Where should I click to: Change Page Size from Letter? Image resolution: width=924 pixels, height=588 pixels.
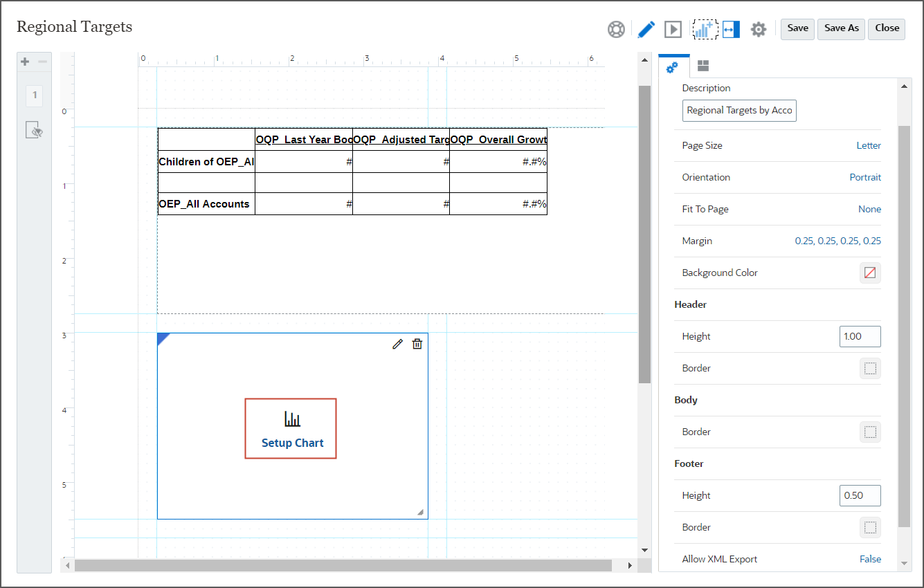click(869, 145)
